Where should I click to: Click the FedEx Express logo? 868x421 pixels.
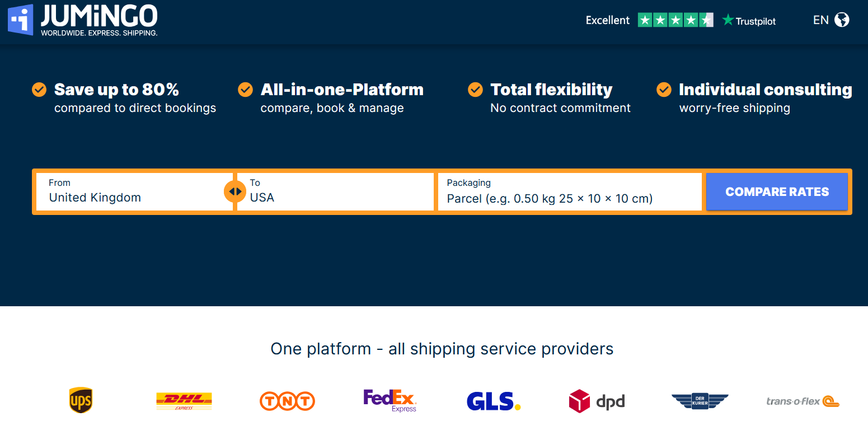click(x=390, y=400)
